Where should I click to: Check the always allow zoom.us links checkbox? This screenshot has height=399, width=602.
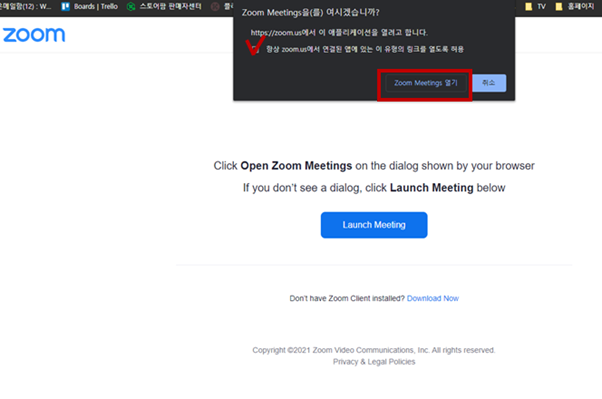coord(256,49)
